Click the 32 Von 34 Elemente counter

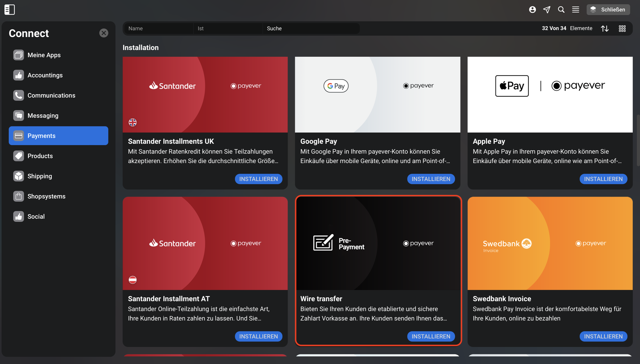pos(567,28)
